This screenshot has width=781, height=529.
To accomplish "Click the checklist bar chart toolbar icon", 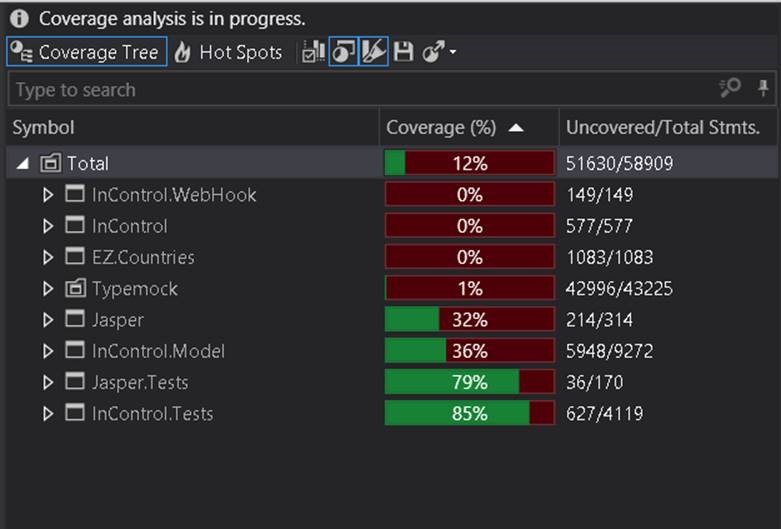I will click(x=314, y=52).
